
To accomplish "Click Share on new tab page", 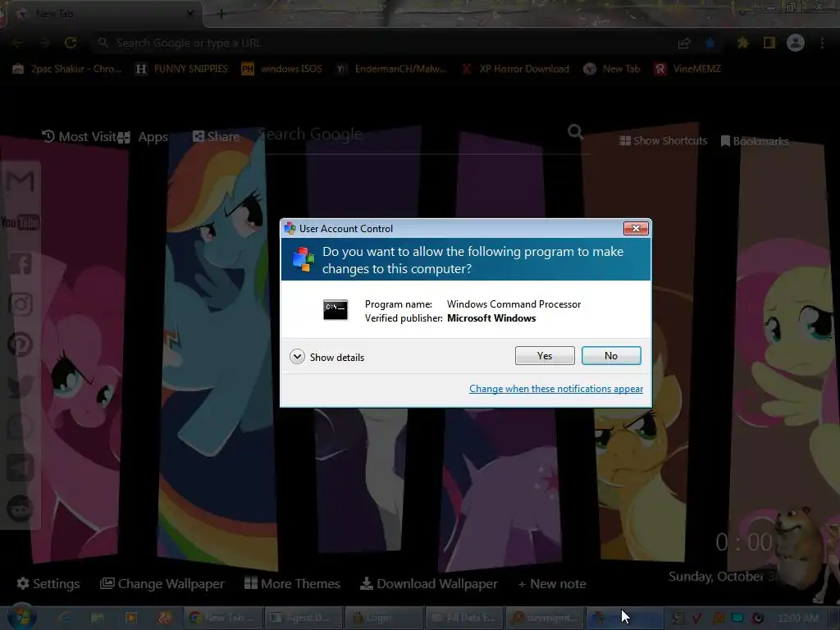I will [216, 137].
